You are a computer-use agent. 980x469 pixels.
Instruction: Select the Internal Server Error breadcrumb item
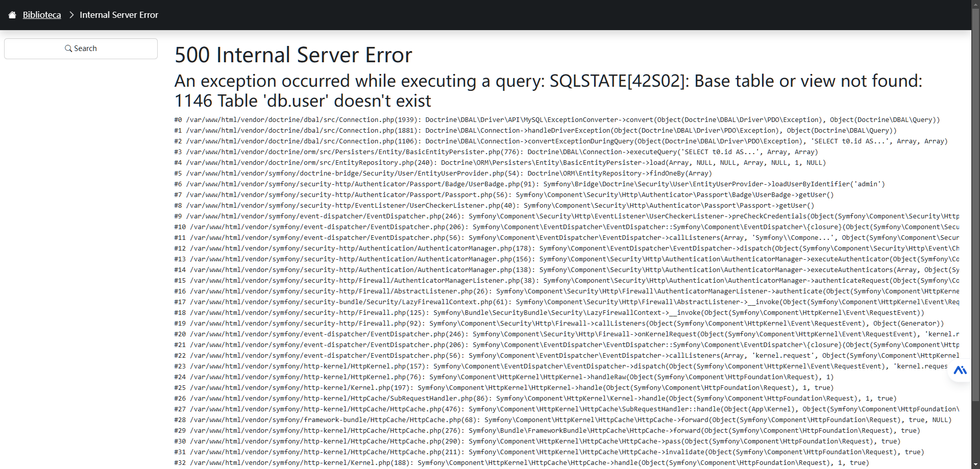pos(119,15)
